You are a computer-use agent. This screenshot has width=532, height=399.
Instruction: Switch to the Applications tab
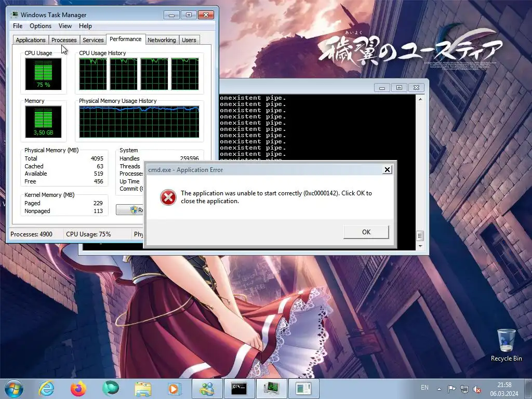[x=31, y=40]
